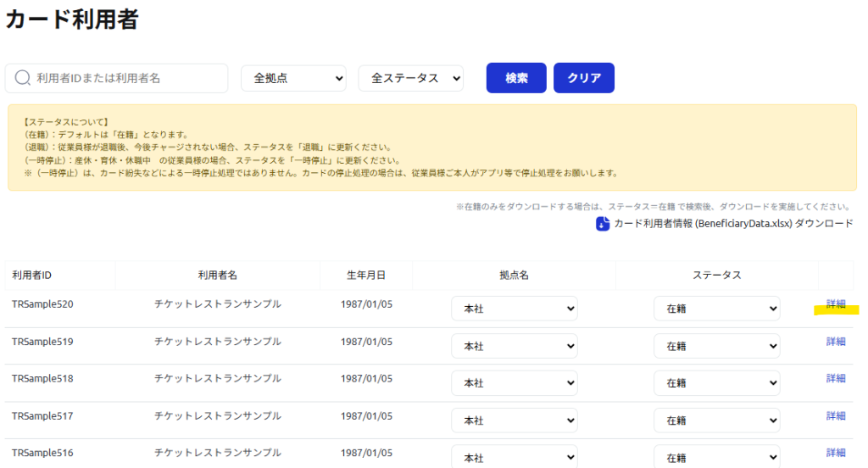868x468 pixels.
Task: Open the 全ステータス status filter dropdown
Action: (411, 78)
